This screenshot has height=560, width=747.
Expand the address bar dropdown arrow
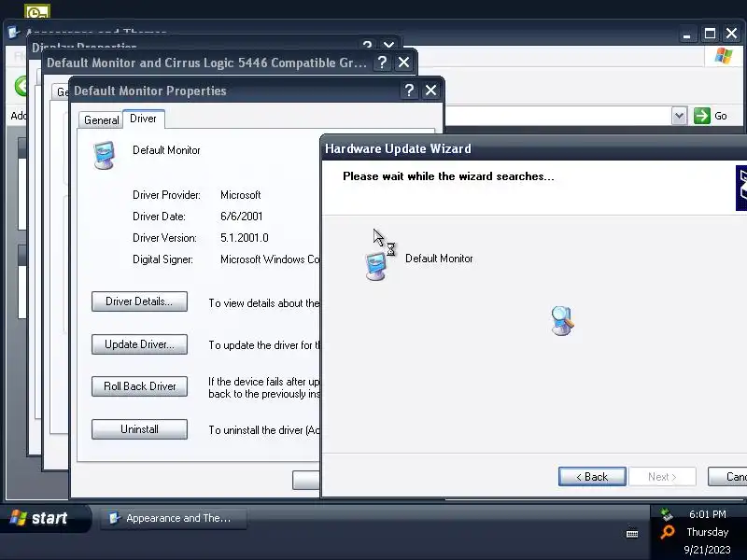pos(680,116)
